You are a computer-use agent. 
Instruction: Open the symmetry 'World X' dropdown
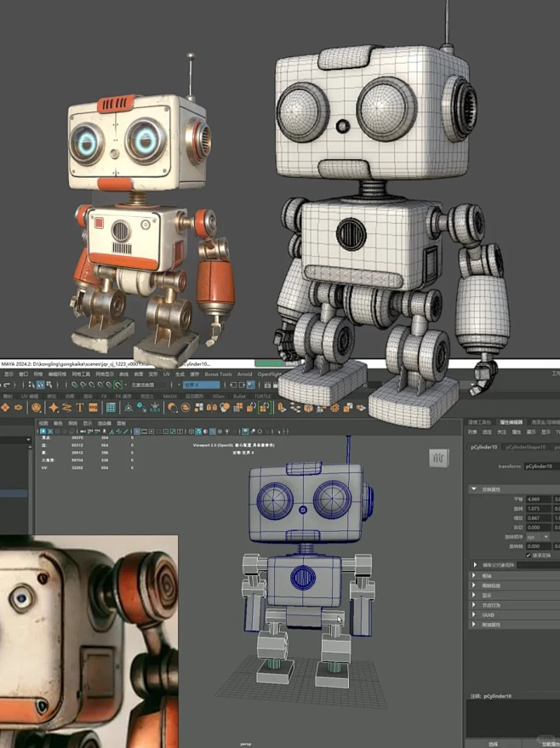[x=202, y=385]
